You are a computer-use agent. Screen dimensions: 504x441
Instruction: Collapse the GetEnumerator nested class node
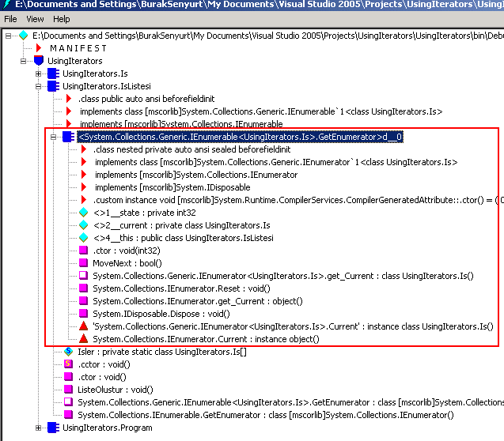(x=53, y=137)
